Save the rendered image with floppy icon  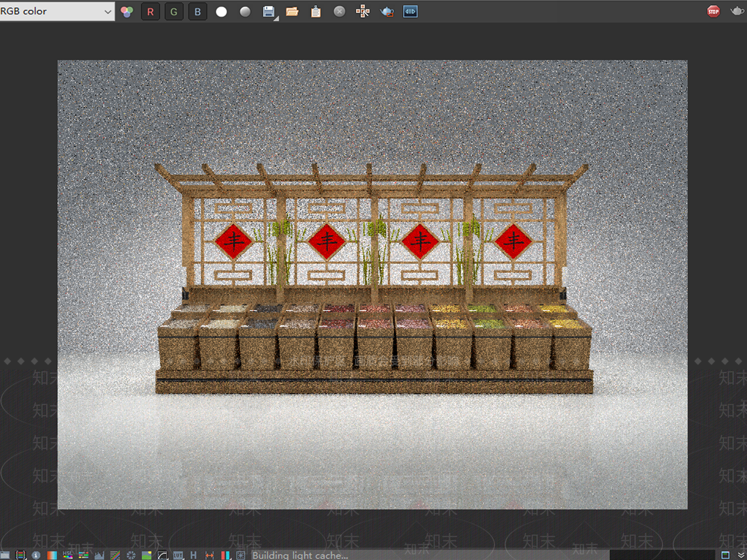tap(269, 12)
